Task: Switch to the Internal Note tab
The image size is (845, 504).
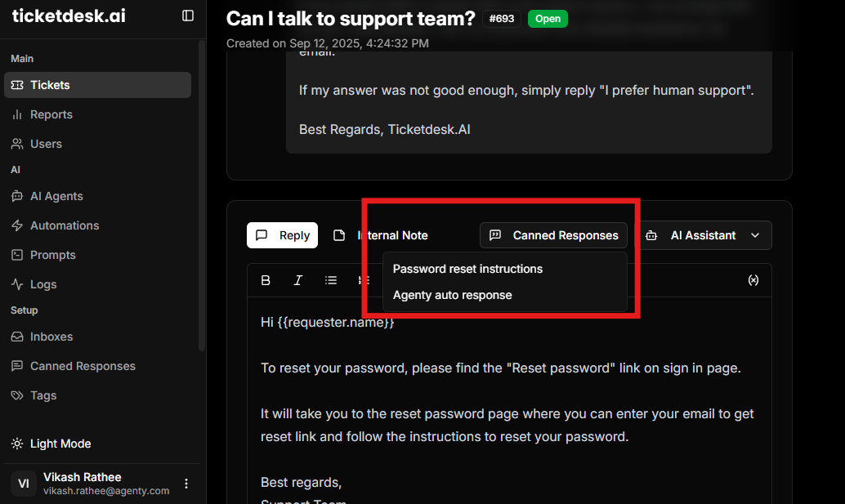Action: pos(381,235)
